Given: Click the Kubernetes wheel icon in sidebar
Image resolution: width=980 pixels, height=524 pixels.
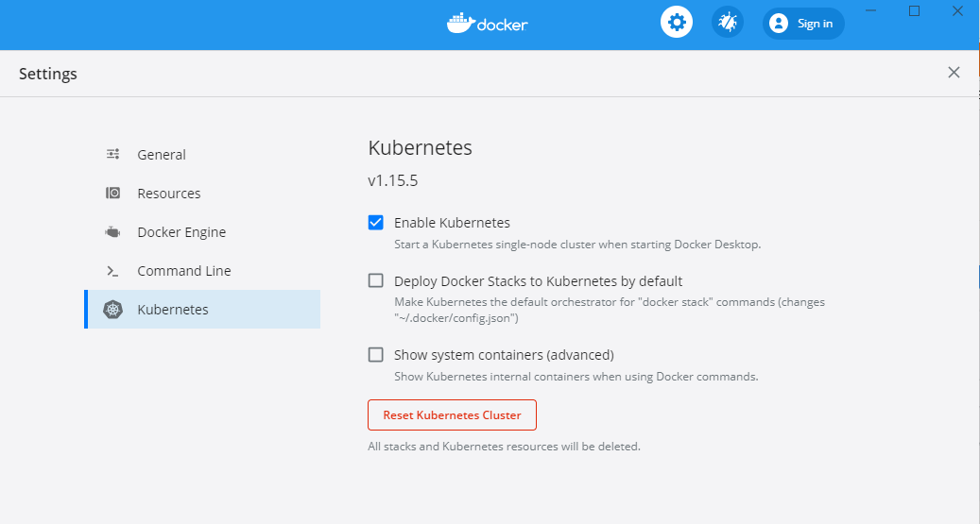Looking at the screenshot, I should tap(113, 310).
